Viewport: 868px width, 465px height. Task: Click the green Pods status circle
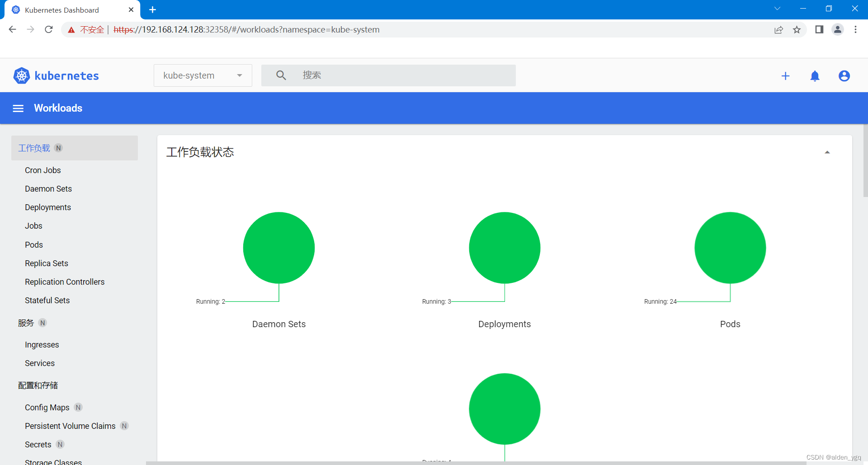730,248
